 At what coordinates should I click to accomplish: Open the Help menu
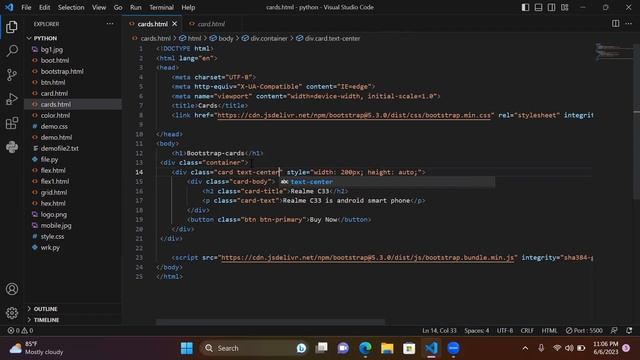pos(188,7)
